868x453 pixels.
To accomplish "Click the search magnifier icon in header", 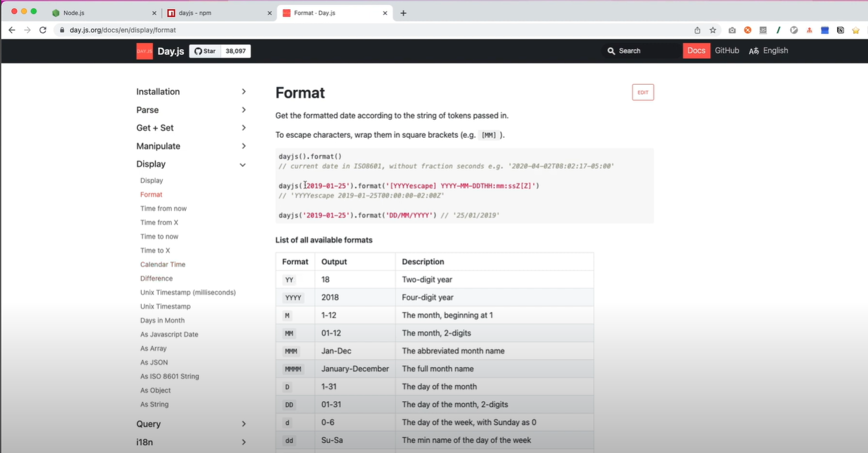I will click(x=611, y=50).
